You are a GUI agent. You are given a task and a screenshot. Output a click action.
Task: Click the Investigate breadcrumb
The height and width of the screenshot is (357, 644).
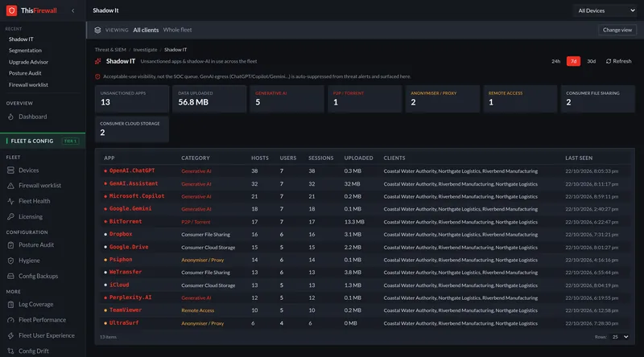click(x=145, y=50)
